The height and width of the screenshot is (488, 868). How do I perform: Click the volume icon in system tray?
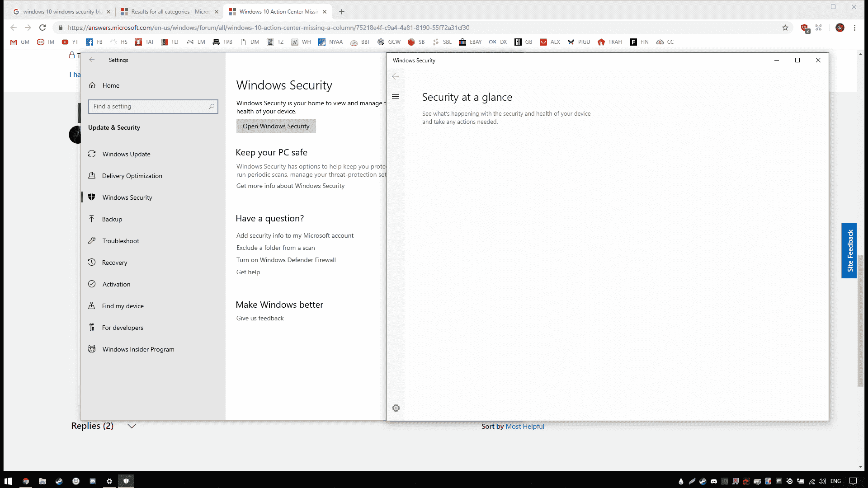(x=822, y=481)
